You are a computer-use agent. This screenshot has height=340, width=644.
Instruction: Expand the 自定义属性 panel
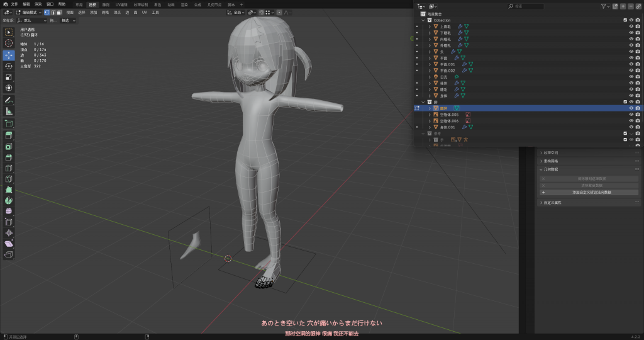point(552,203)
